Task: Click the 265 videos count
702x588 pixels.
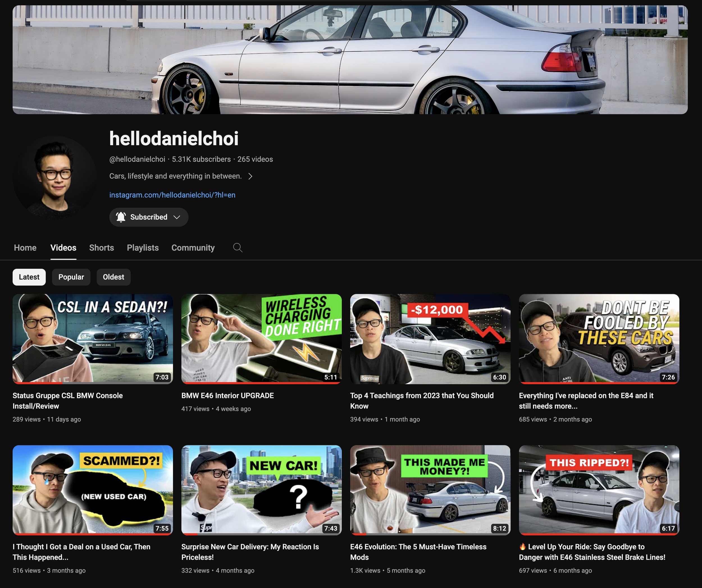Action: click(255, 159)
